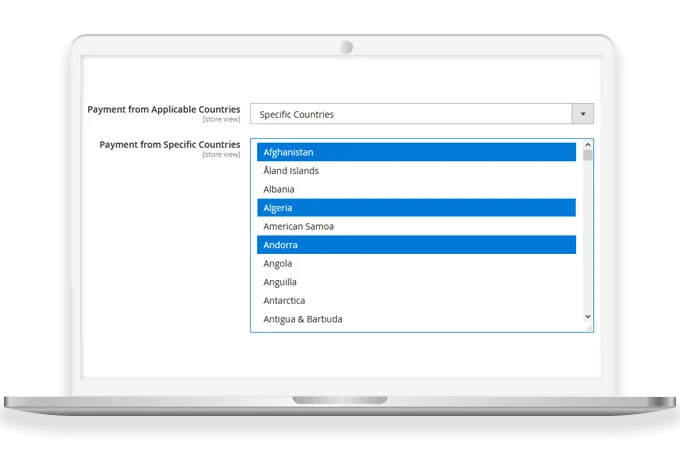680x450 pixels.
Task: Select the Antarctica list entry
Action: pyautogui.click(x=416, y=300)
